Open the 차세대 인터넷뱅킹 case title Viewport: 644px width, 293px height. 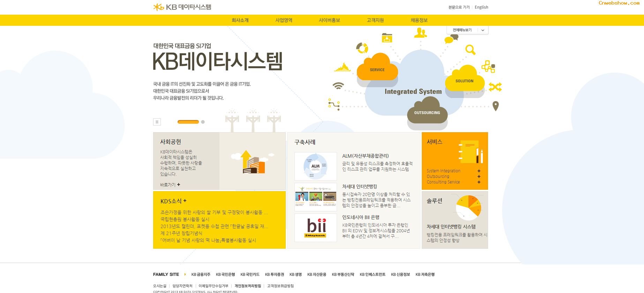pyautogui.click(x=359, y=187)
